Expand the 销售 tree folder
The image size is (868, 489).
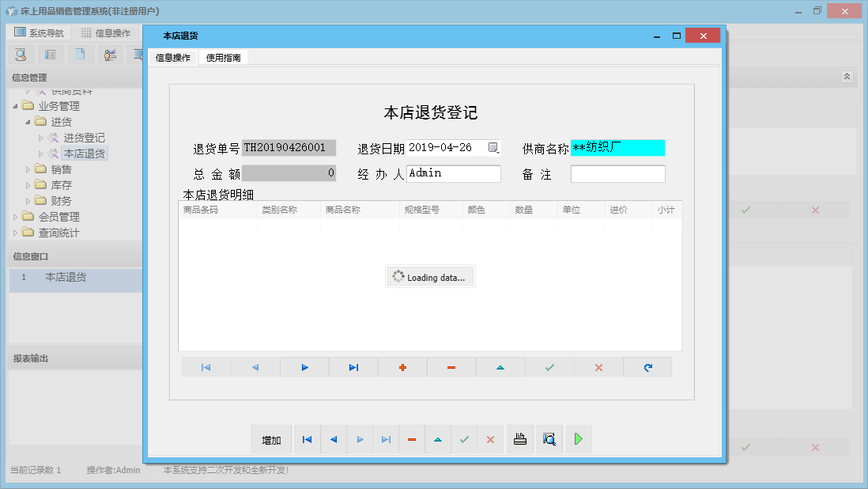(x=29, y=169)
